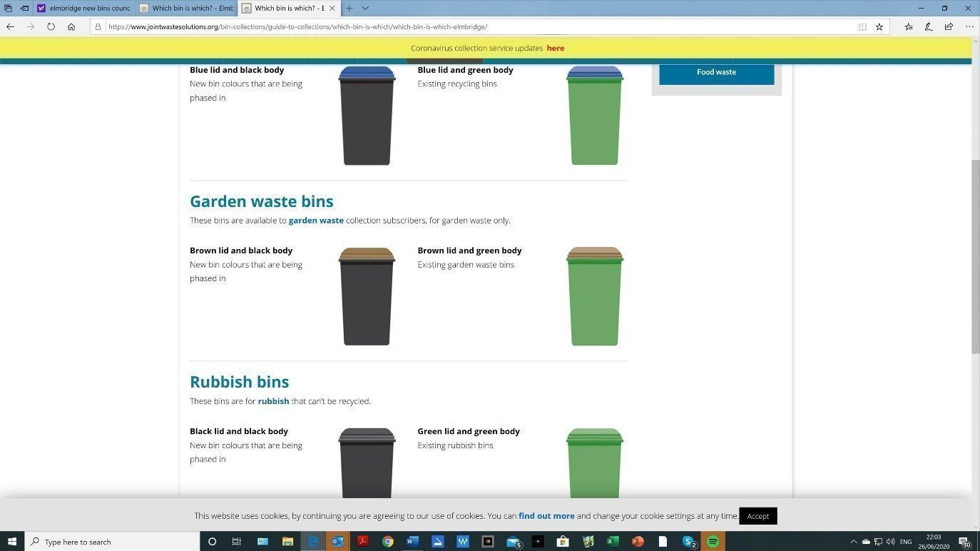Refresh the current page
980x551 pixels.
[51, 26]
